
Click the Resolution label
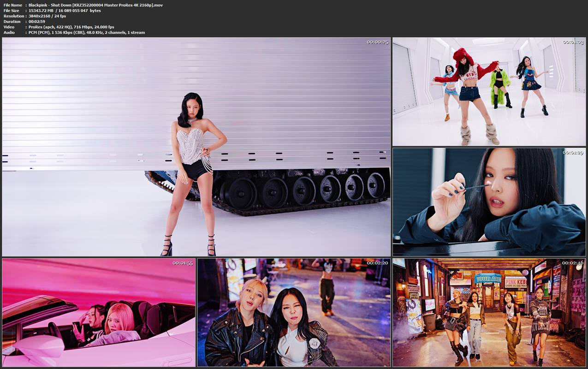[14, 16]
